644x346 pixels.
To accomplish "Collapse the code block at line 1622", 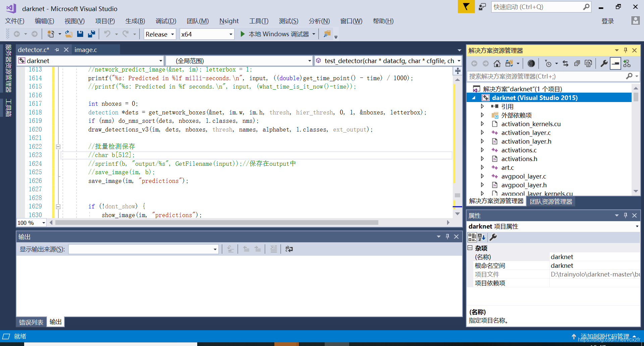I will coord(58,147).
